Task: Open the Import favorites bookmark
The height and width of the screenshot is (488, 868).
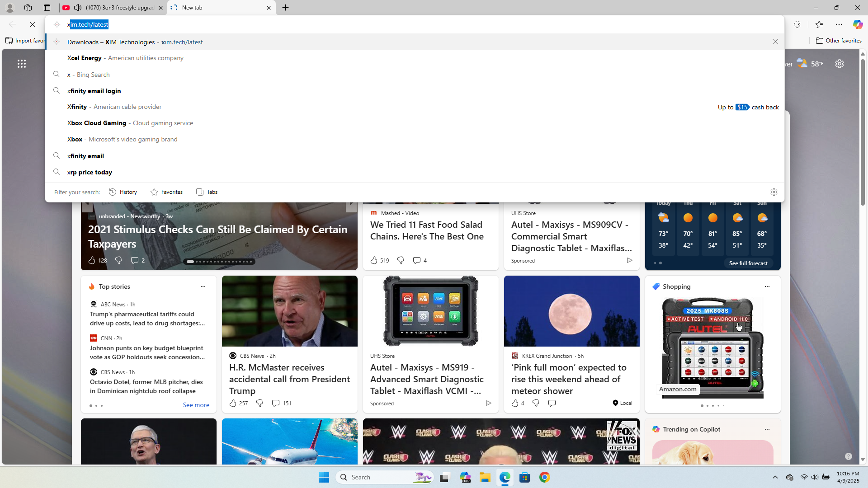Action: click(25, 41)
